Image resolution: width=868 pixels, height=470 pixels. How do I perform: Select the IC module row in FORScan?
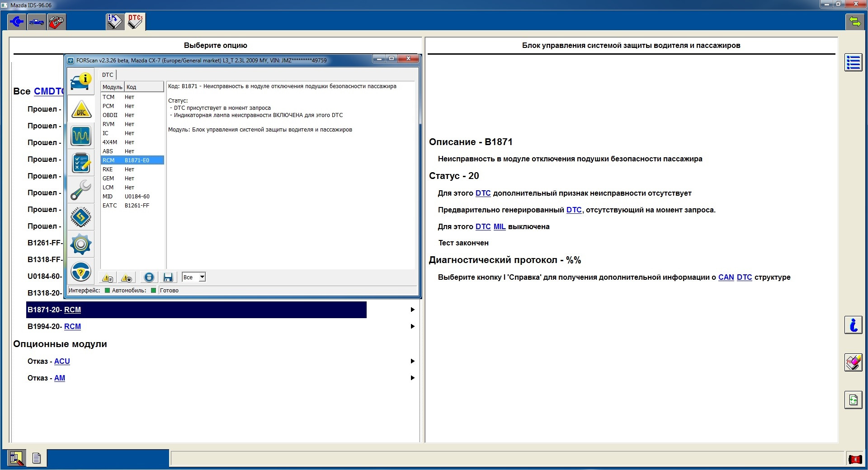pyautogui.click(x=132, y=133)
